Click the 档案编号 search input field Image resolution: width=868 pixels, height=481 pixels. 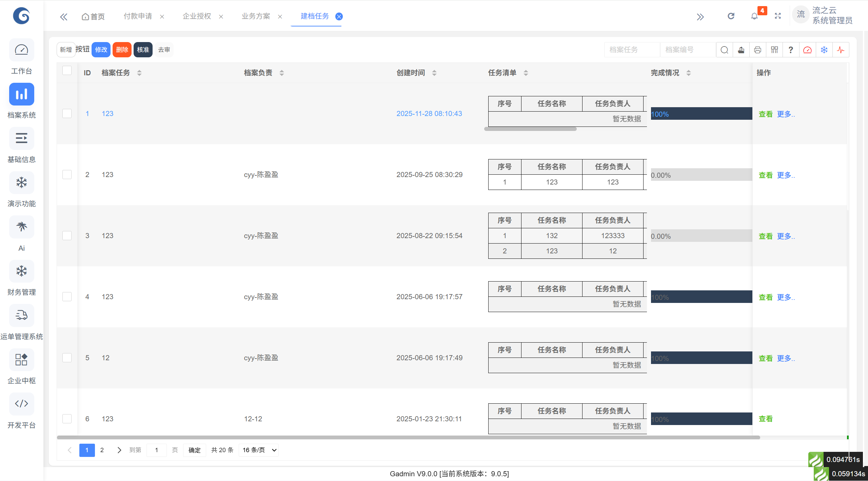tap(688, 50)
